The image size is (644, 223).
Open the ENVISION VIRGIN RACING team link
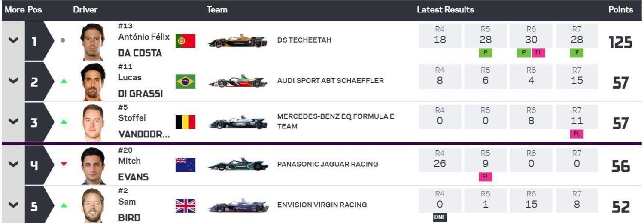[x=322, y=205]
